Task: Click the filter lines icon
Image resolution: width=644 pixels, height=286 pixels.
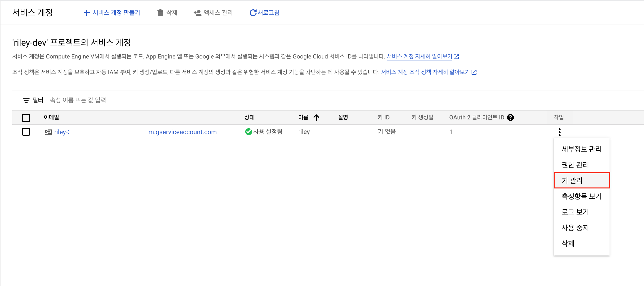Action: (26, 100)
